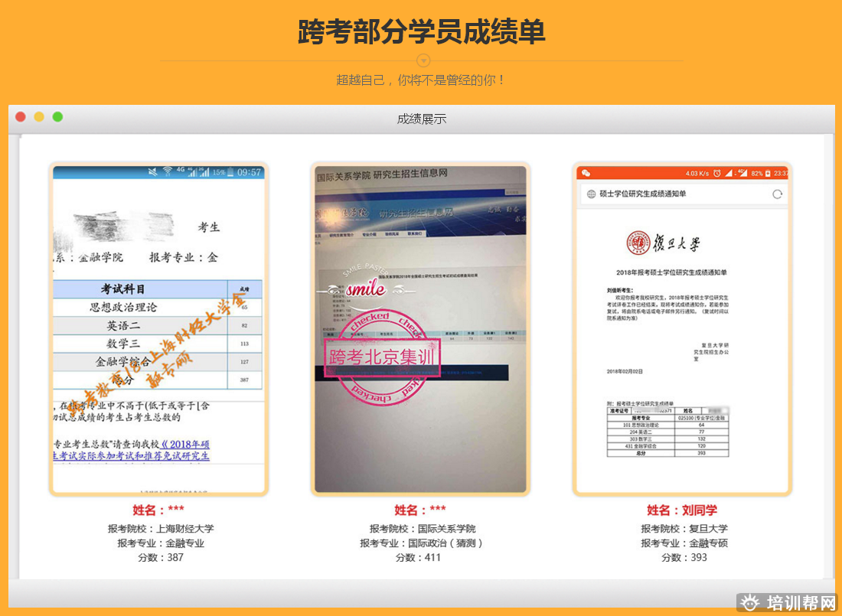Open the 复旦大学 transcript thumbnail
Image resolution: width=842 pixels, height=616 pixels.
pyautogui.click(x=682, y=329)
